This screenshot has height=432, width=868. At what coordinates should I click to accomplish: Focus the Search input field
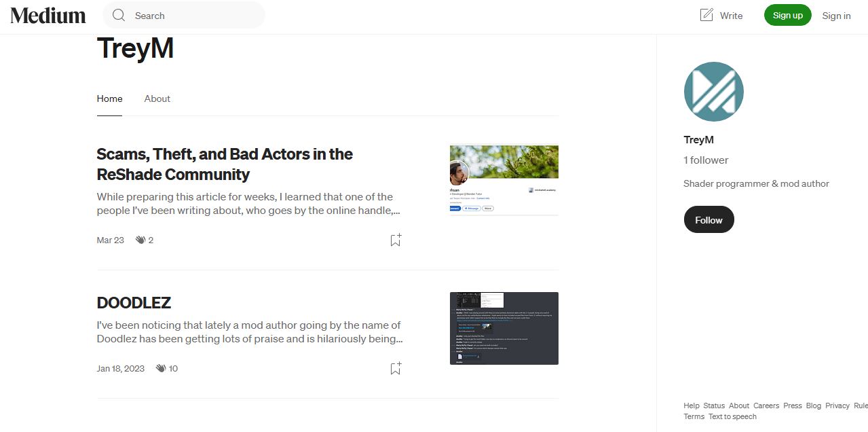click(184, 15)
